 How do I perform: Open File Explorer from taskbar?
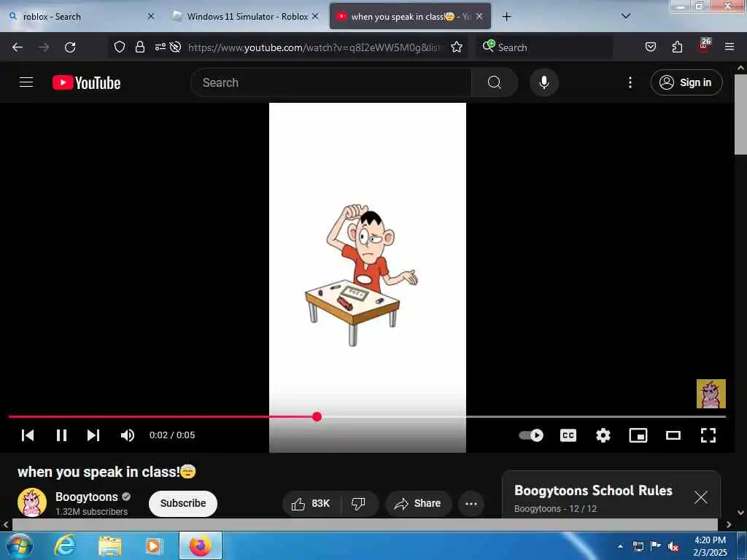point(110,545)
